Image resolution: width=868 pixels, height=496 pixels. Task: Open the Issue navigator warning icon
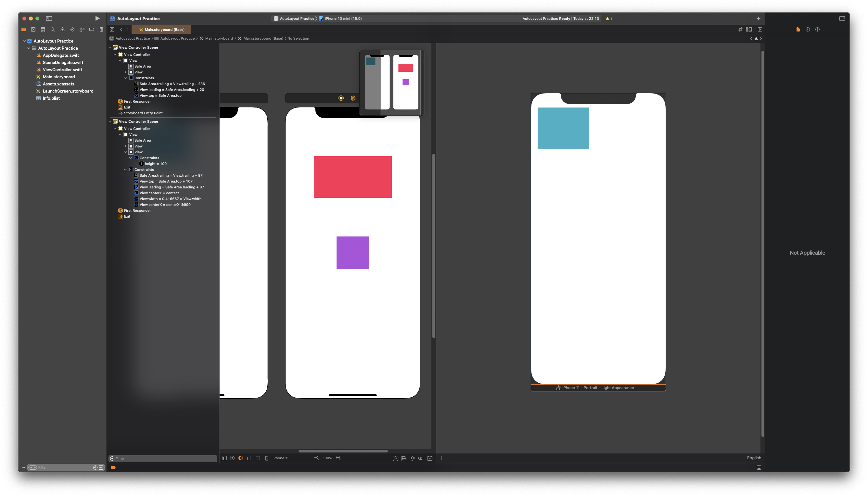(x=62, y=30)
